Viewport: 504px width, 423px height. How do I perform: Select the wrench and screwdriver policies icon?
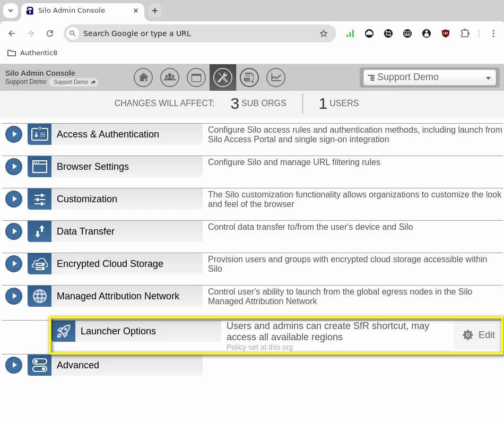click(223, 77)
